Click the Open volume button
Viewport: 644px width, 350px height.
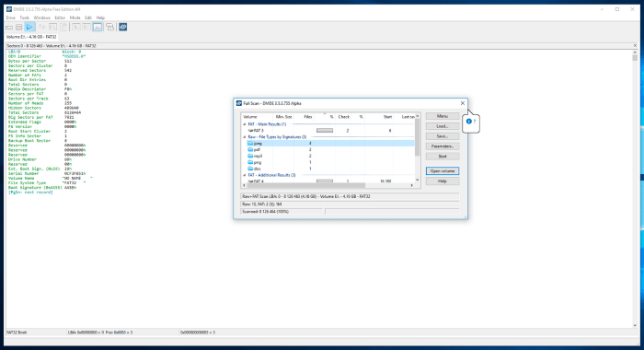click(443, 171)
